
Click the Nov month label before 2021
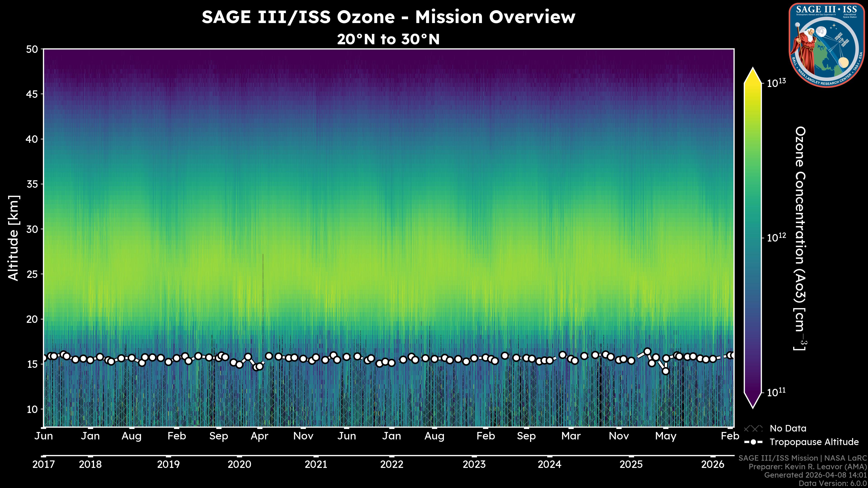[x=303, y=436]
